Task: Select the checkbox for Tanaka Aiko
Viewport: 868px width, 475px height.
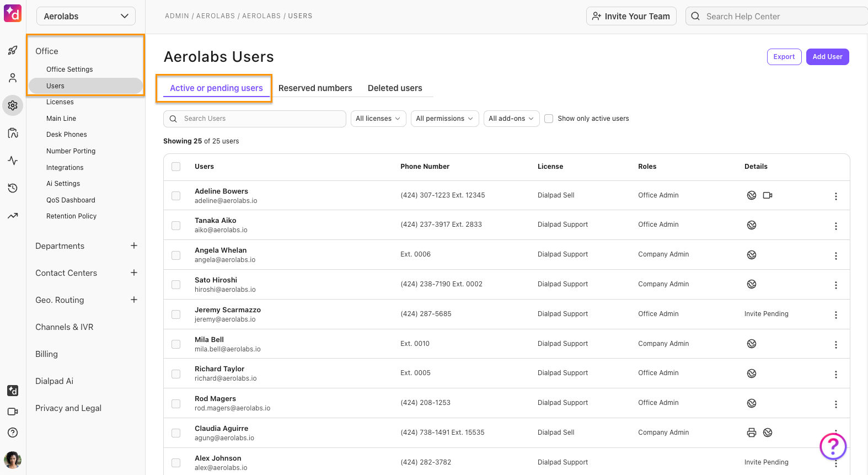Action: (x=176, y=226)
